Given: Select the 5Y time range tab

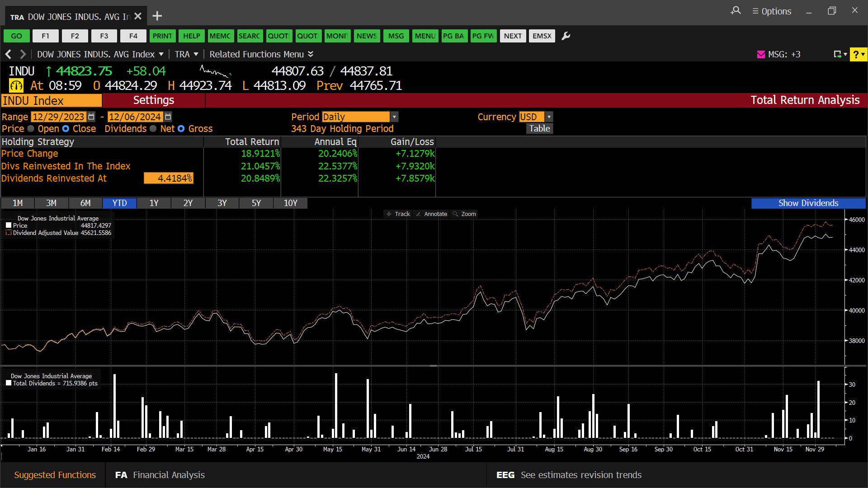Looking at the screenshot, I should (256, 203).
